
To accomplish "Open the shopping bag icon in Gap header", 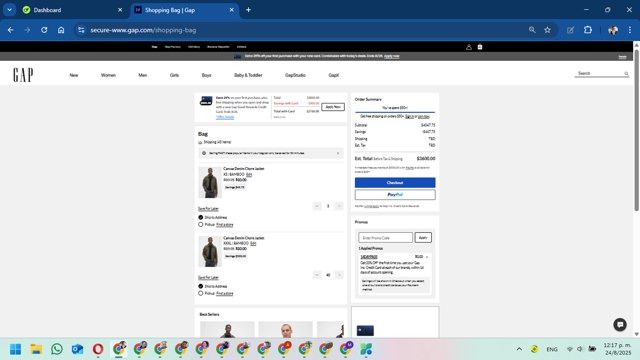I will [x=480, y=47].
